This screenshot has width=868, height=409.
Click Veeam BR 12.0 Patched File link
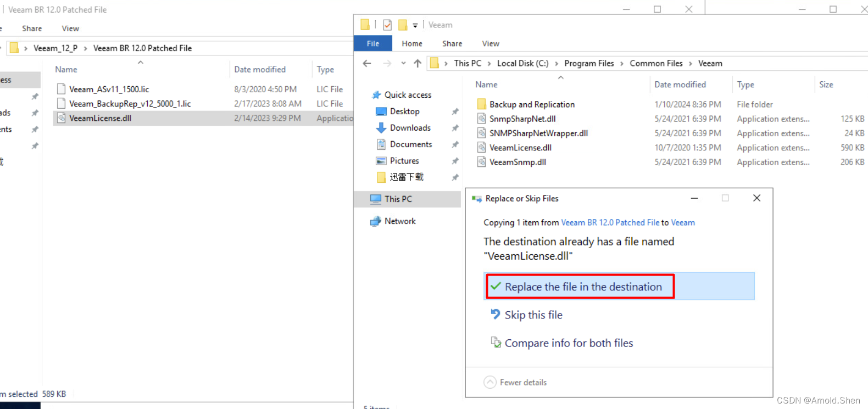(610, 222)
